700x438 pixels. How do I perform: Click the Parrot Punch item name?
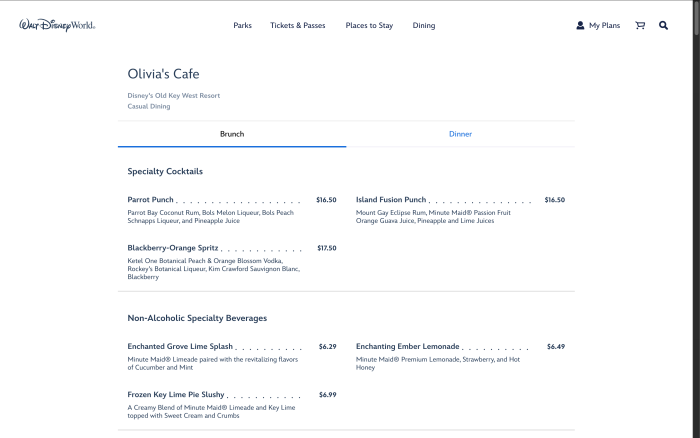150,200
